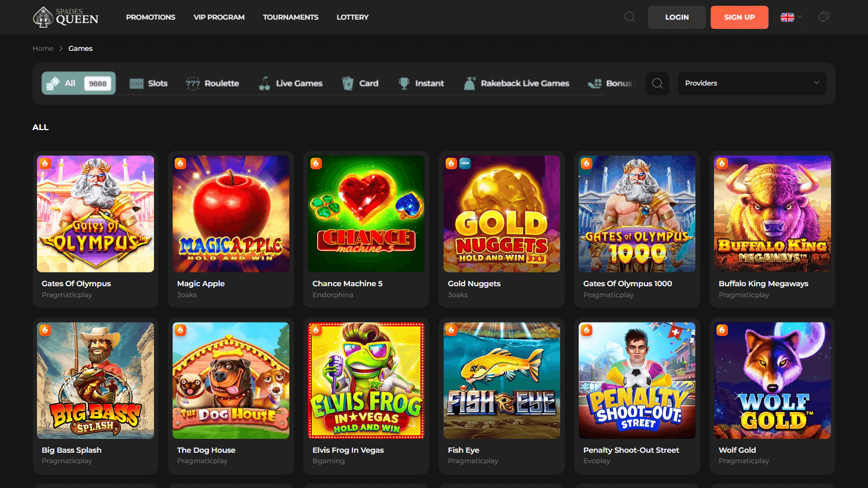Open Gates Of Olympus 1000 thumbnail
This screenshot has height=488, width=868.
(x=637, y=214)
